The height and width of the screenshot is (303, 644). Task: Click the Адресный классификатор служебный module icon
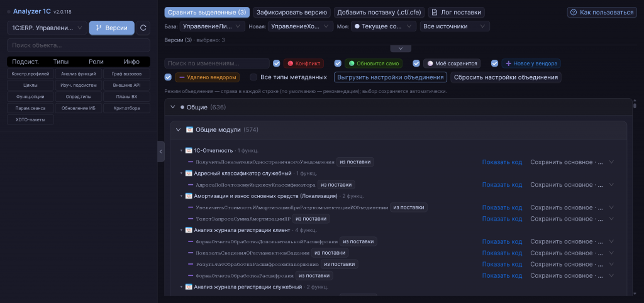click(189, 174)
